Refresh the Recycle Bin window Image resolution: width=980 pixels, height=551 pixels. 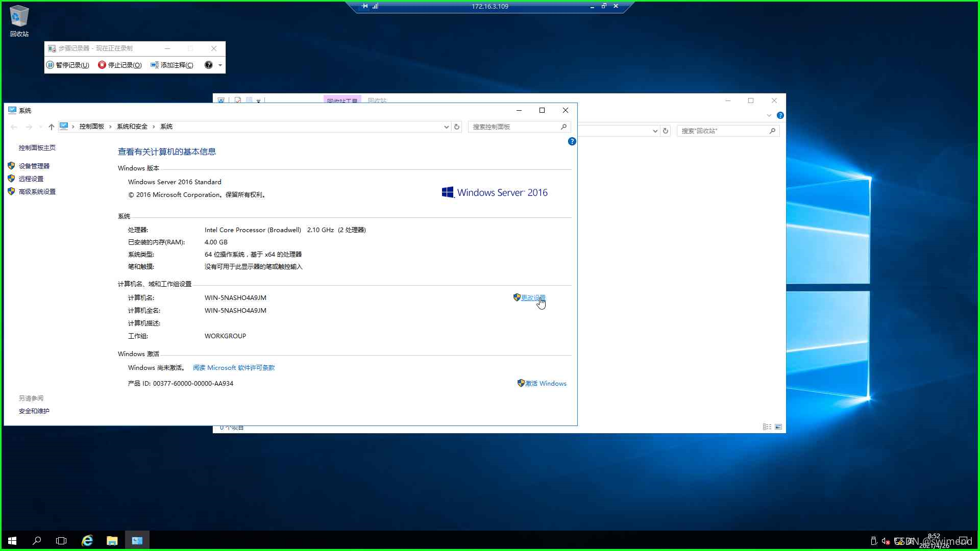pyautogui.click(x=666, y=131)
